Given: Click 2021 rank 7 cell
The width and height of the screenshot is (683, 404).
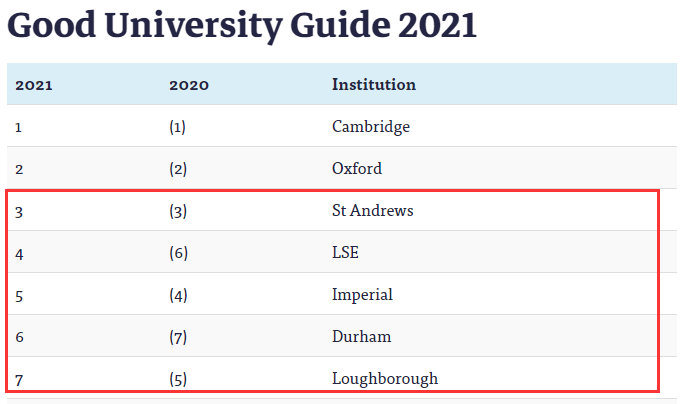Looking at the screenshot, I should pyautogui.click(x=19, y=380).
